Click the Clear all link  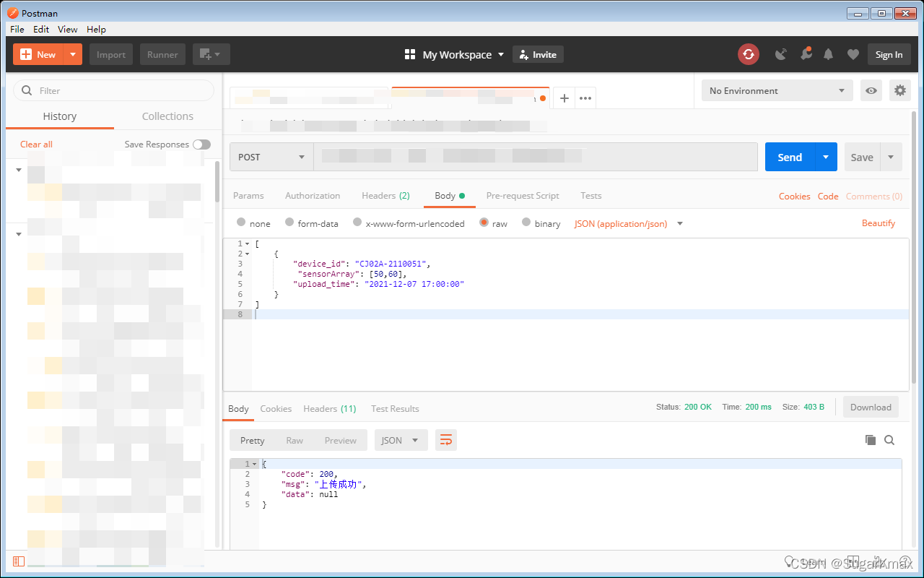point(36,144)
